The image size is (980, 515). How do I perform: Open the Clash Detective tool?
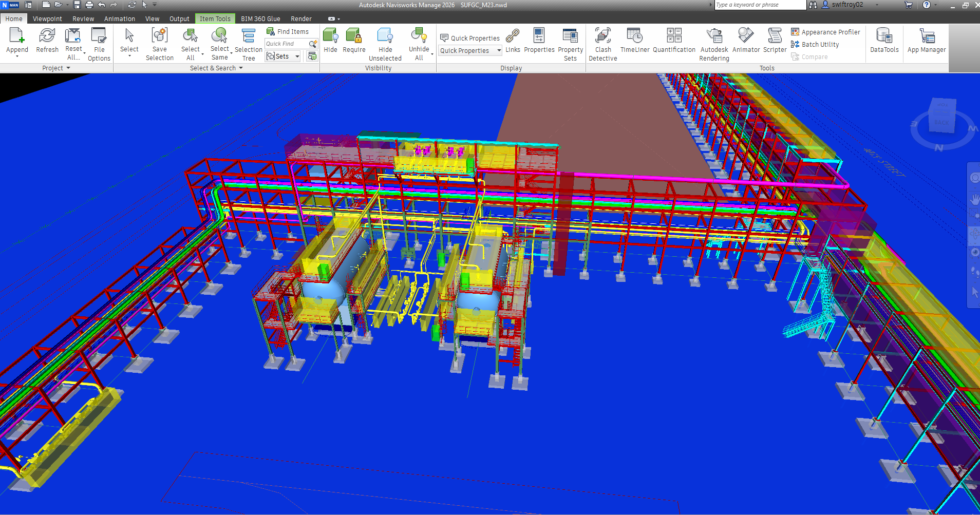tap(602, 44)
